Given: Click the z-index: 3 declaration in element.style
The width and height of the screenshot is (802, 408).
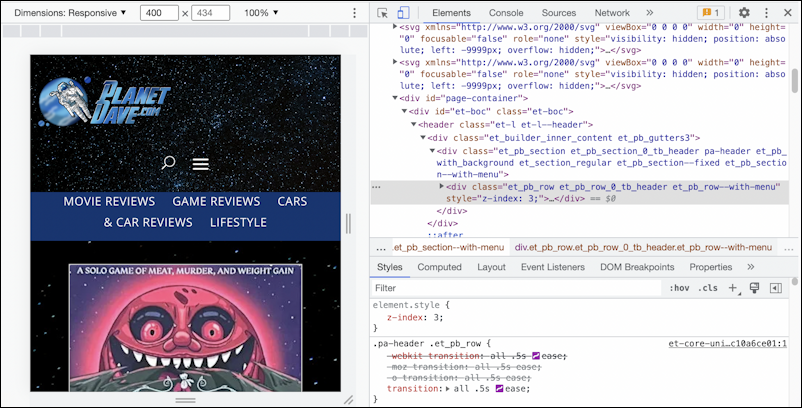Looking at the screenshot, I should (415, 318).
